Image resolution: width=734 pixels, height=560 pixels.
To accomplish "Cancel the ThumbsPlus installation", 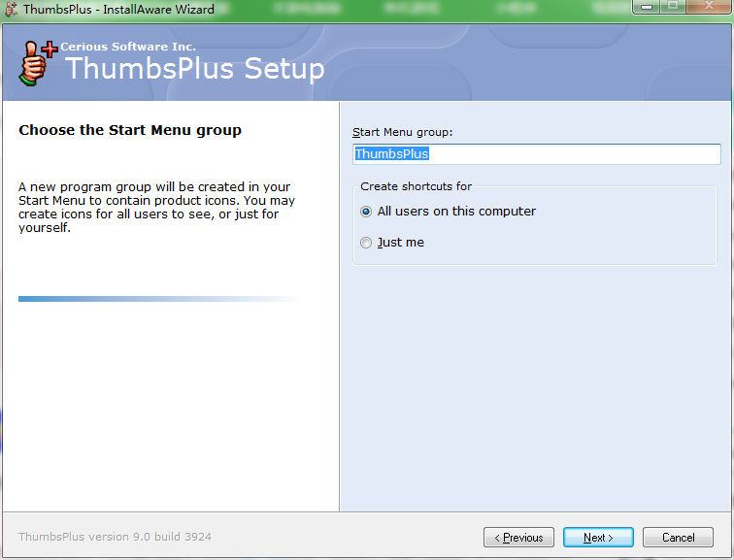I will click(678, 537).
